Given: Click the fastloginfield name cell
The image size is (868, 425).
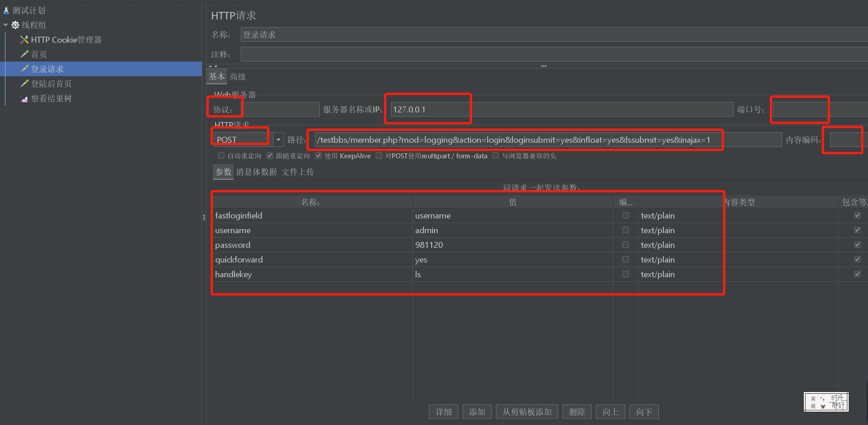Looking at the screenshot, I should pos(312,215).
